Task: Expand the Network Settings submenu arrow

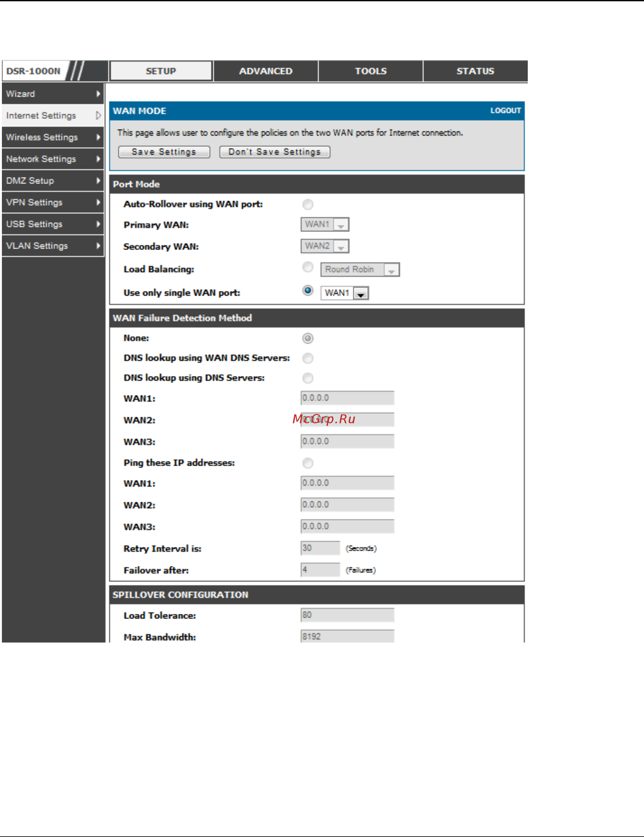Action: click(x=98, y=159)
